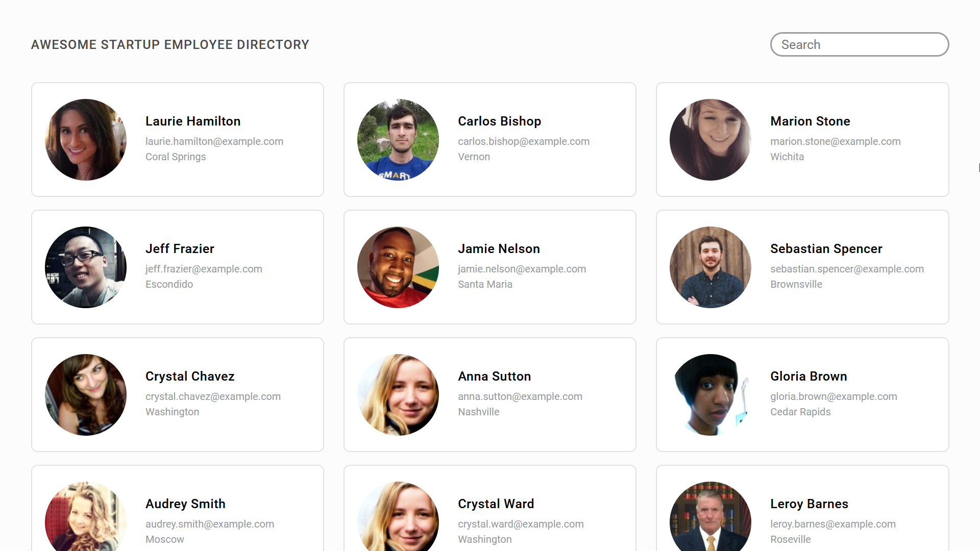Open Marion Stone's profile photo
Viewport: 980px width, 551px height.
point(710,140)
